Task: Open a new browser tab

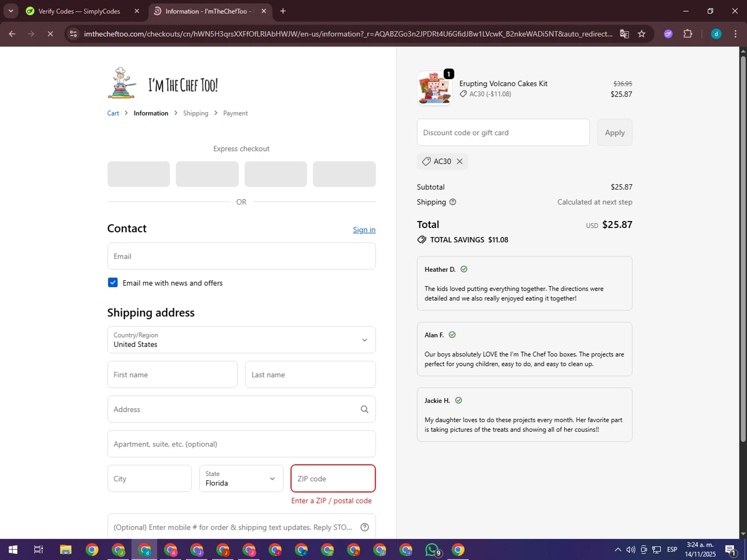Action: tap(283, 11)
